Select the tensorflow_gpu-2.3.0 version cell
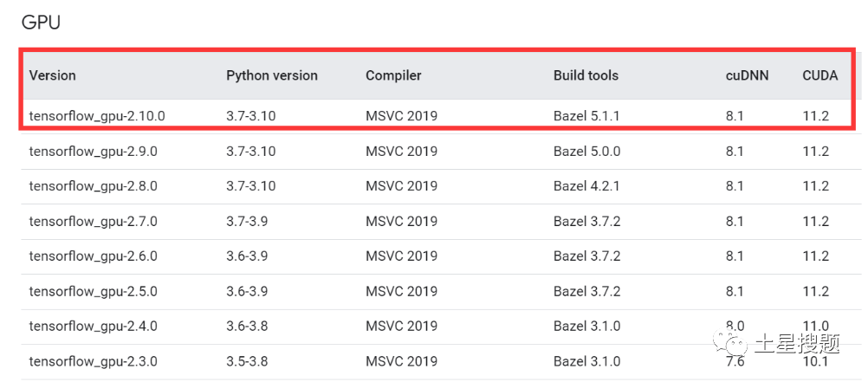The image size is (868, 382). pos(93,361)
